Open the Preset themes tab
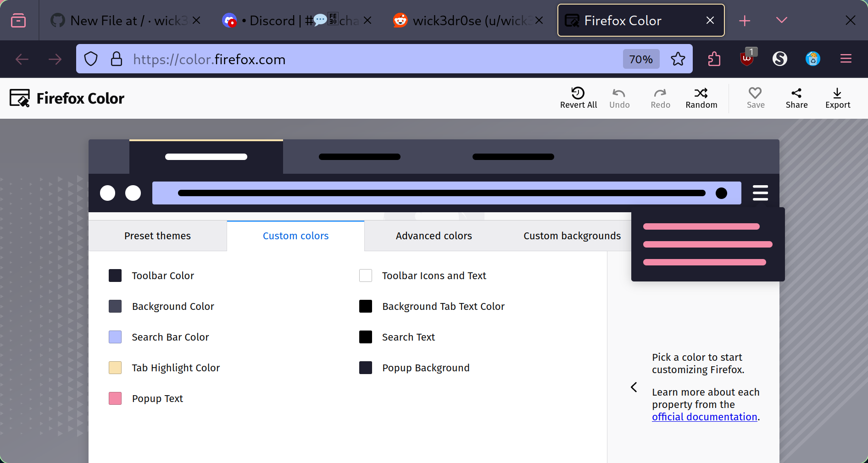Screen dimensions: 868x463 tap(157, 236)
